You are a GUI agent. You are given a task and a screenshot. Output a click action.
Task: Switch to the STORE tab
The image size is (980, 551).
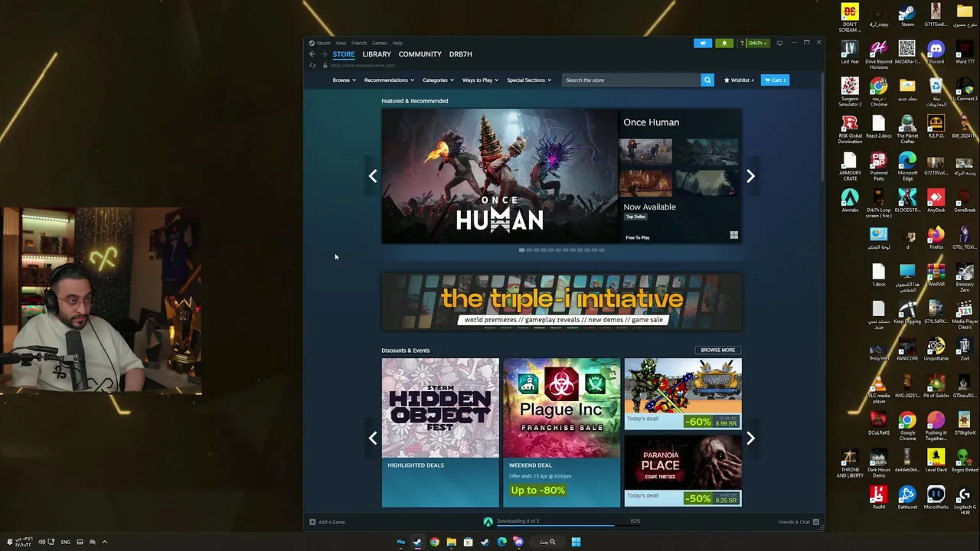point(344,54)
